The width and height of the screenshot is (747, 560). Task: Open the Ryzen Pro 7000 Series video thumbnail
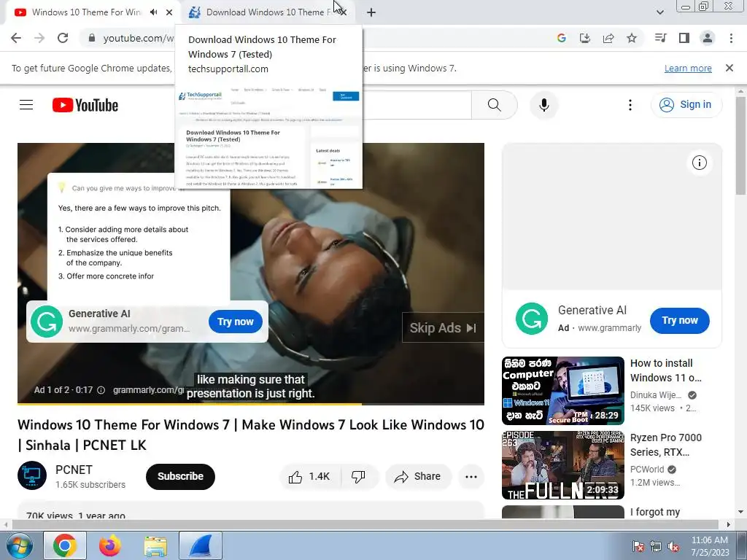[x=563, y=465]
